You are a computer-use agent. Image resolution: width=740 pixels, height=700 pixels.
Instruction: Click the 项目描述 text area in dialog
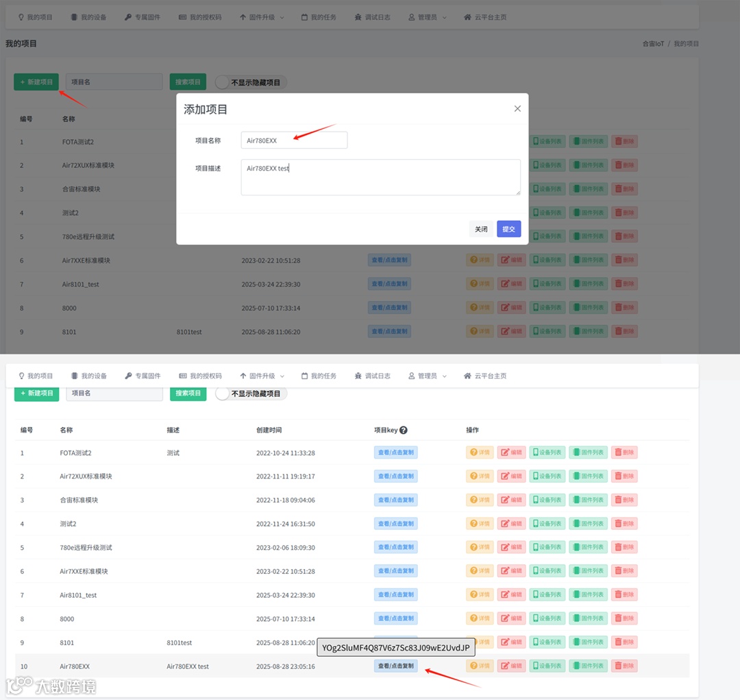[380, 177]
